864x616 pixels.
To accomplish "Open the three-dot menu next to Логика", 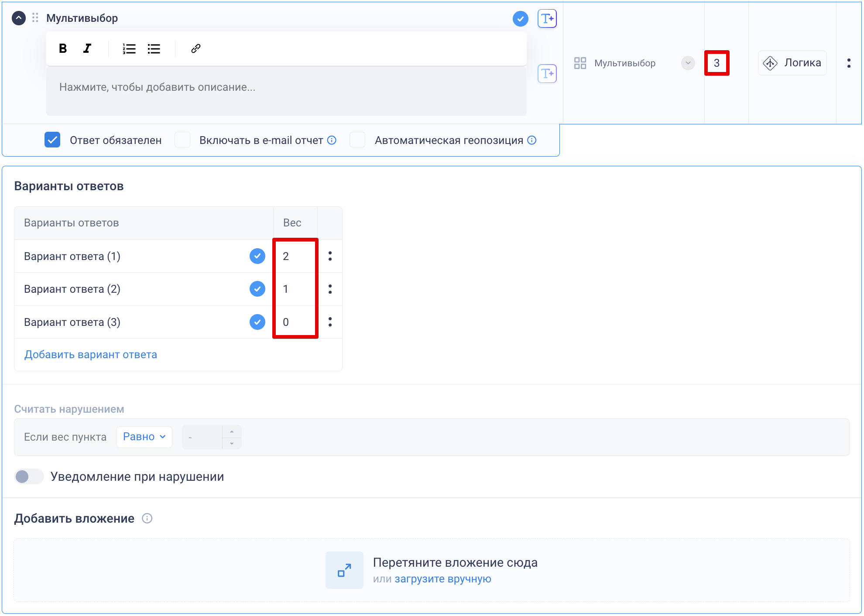I will pos(849,63).
